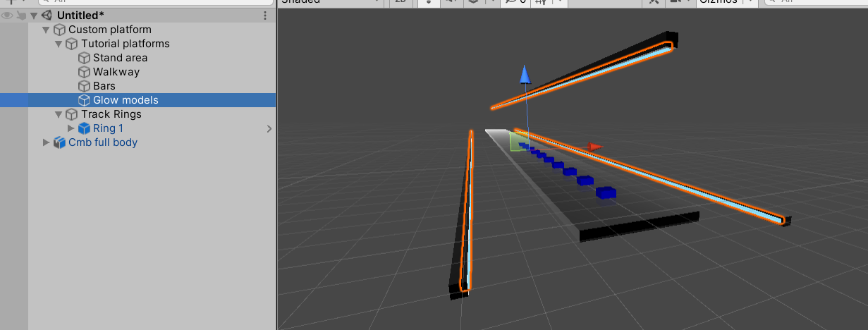Open the Untitled scene three-dot options menu

click(265, 16)
